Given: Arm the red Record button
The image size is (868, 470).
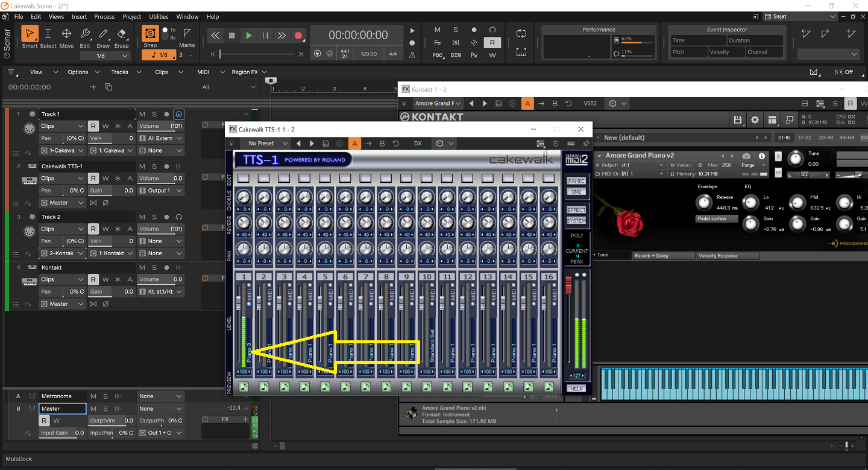Looking at the screenshot, I should tap(298, 36).
